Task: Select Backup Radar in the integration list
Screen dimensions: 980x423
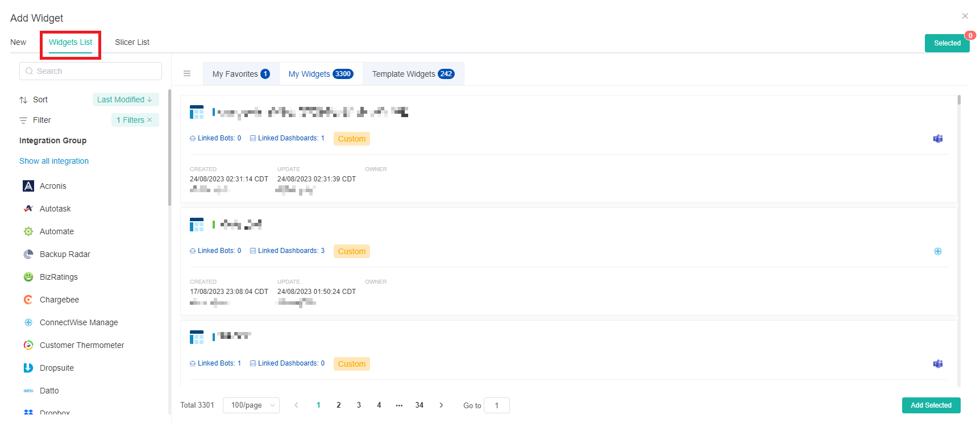Action: [65, 254]
